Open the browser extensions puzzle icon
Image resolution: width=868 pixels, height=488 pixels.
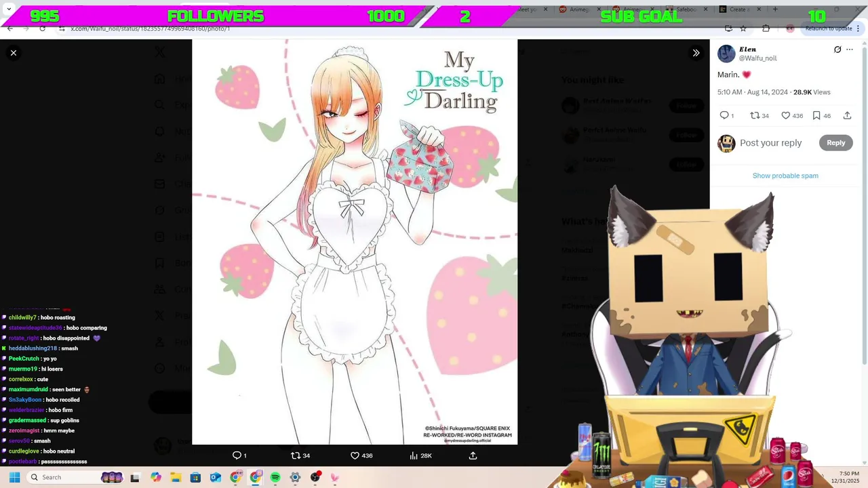coord(766,28)
